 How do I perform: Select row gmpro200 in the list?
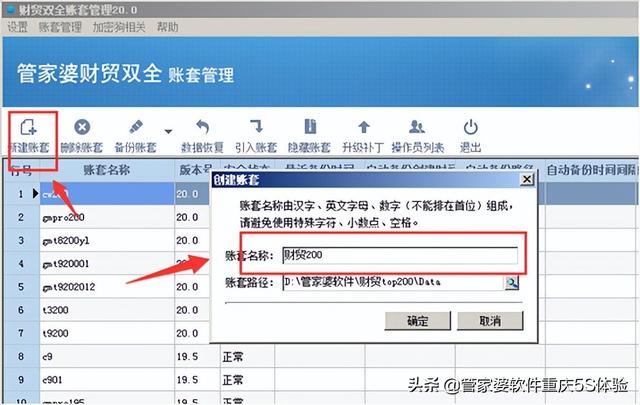pos(107,217)
